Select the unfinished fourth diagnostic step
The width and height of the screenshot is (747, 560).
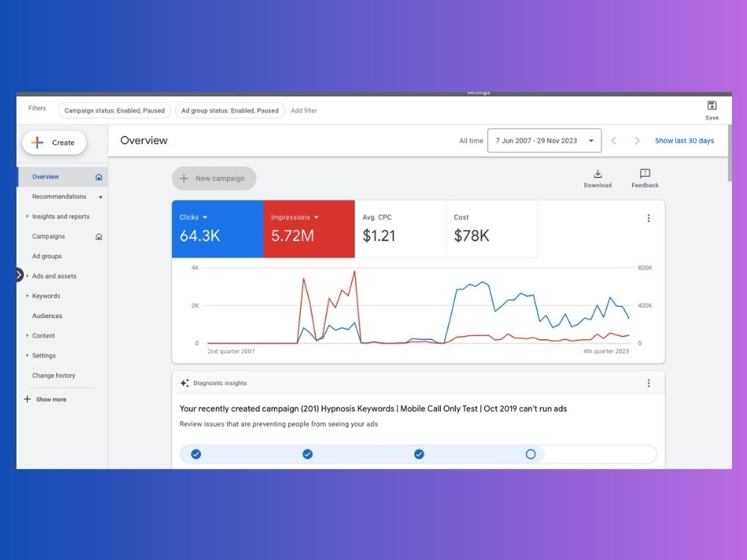pos(530,454)
